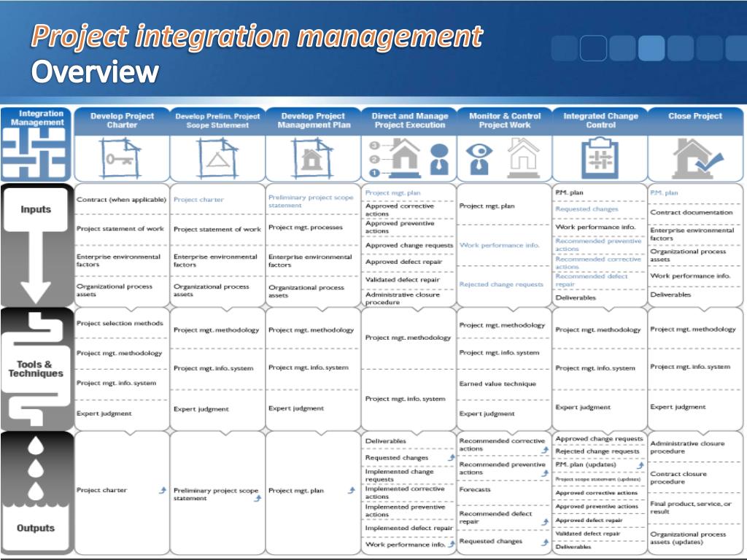This screenshot has height=560, width=747.
Task: Click the Tools & Techniques pipe graphic
Action: coord(36,369)
